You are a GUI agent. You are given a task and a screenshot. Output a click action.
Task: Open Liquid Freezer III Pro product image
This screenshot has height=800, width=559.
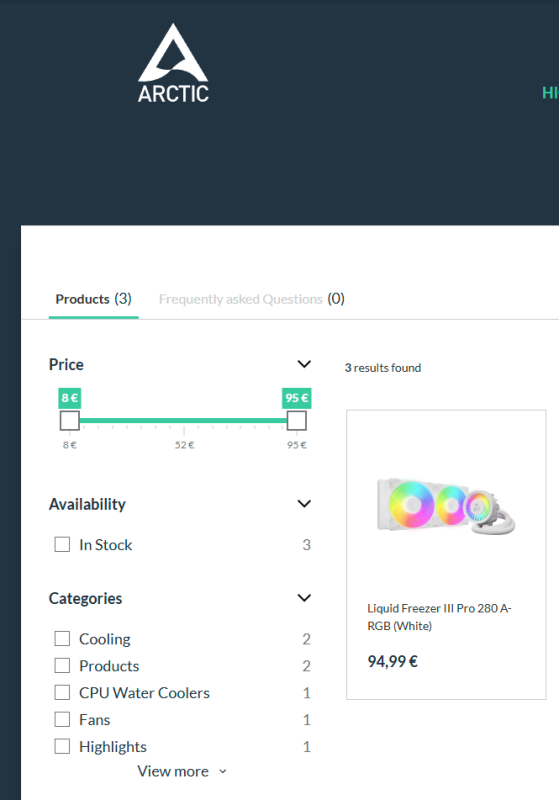pos(446,506)
